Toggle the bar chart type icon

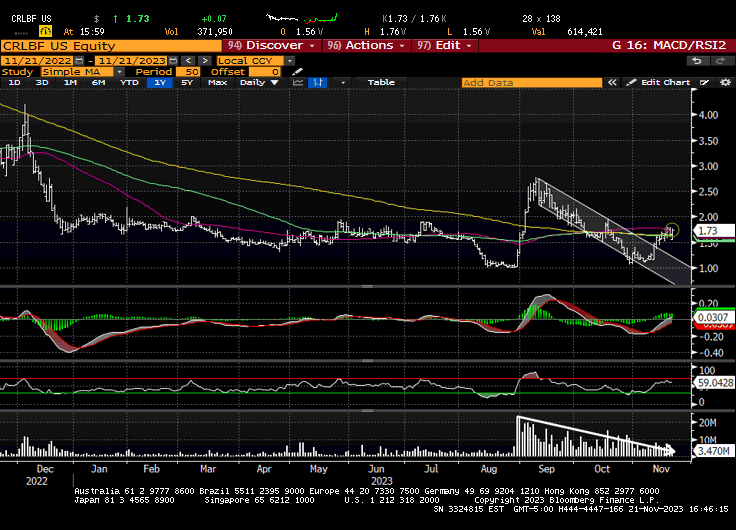click(318, 83)
